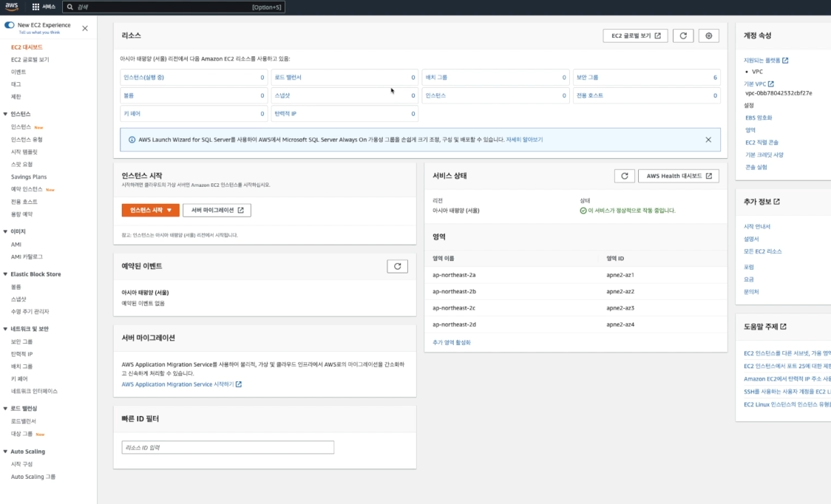Open 태그 in the sidebar
This screenshot has height=504, width=831.
click(x=16, y=84)
